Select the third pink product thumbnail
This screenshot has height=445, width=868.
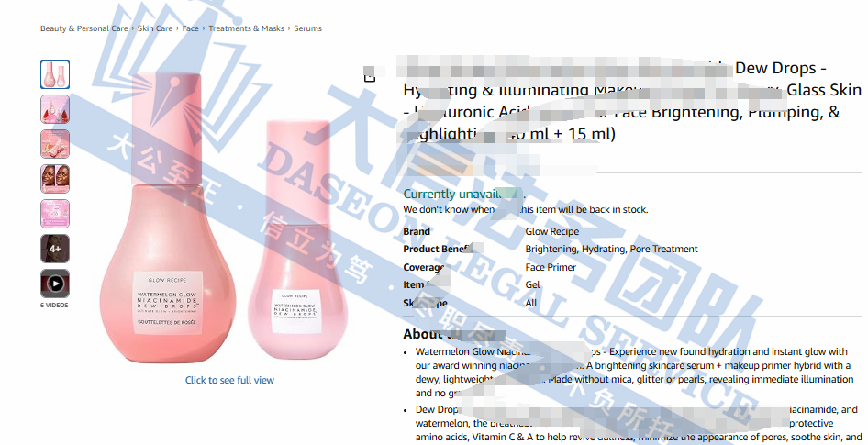[x=55, y=144]
